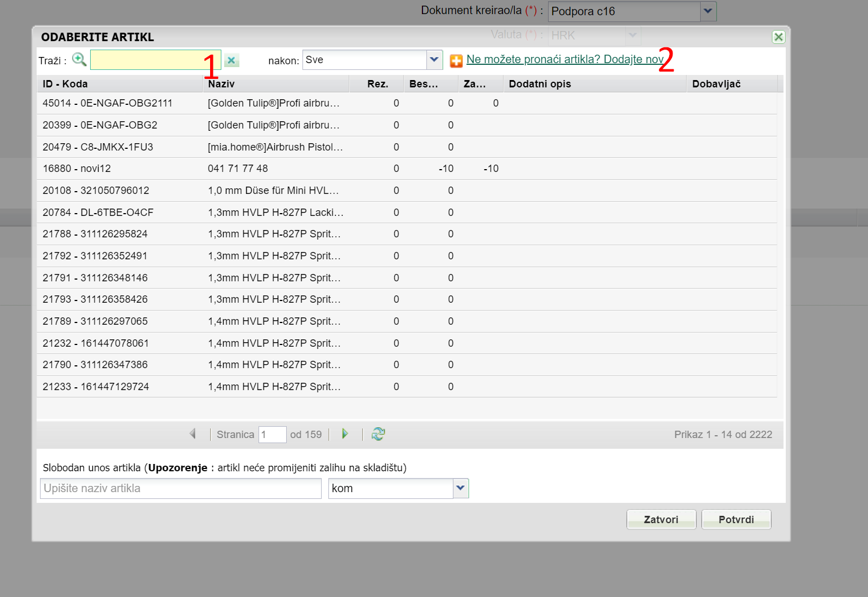Select row 20479 - C8-JMKX-1FU3
This screenshot has height=597, width=868.
pos(407,147)
